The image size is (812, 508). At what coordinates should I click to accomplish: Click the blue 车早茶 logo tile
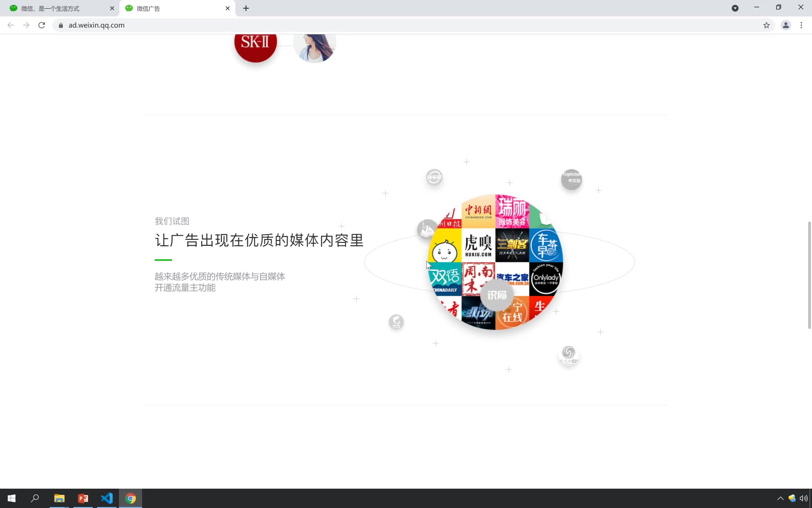pos(546,245)
